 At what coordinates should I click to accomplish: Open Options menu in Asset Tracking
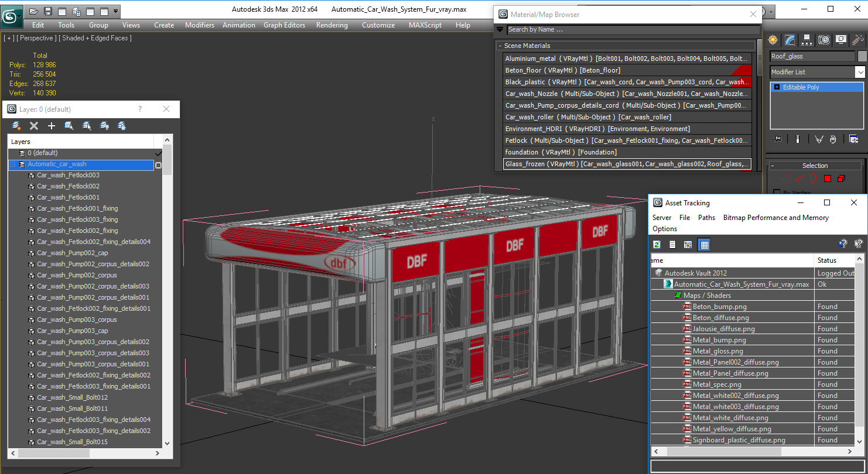tap(665, 229)
